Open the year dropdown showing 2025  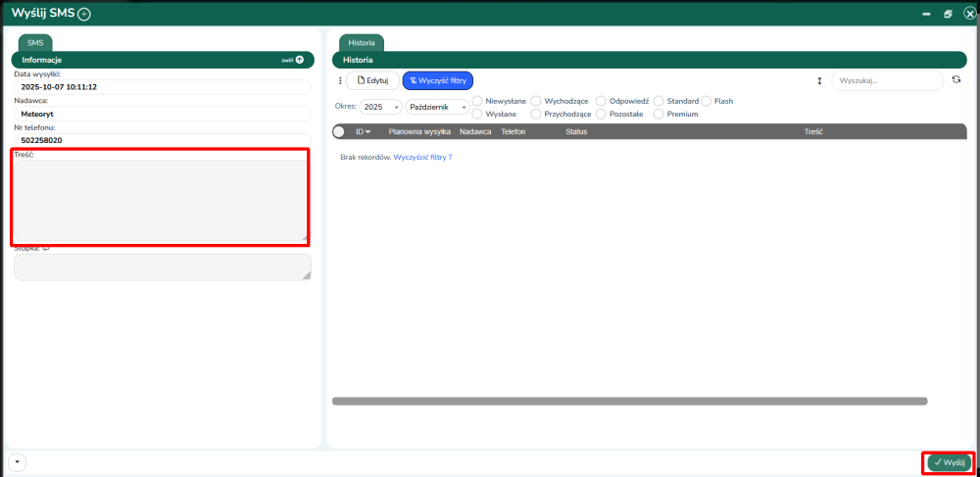point(380,107)
